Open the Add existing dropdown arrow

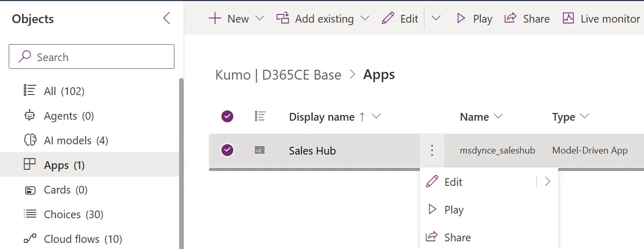365,18
